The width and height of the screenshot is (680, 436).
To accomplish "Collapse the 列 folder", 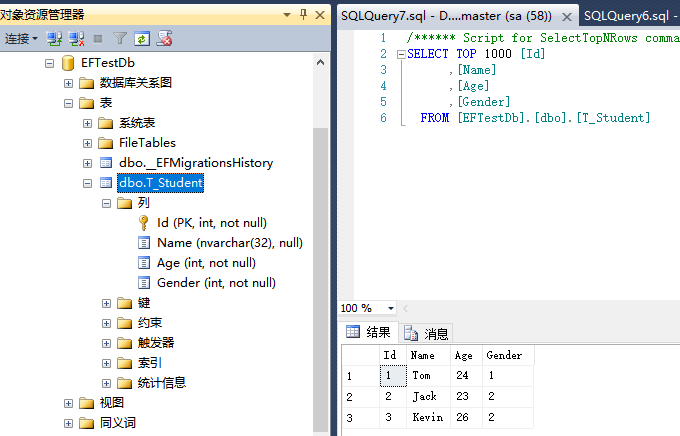I will click(x=107, y=203).
